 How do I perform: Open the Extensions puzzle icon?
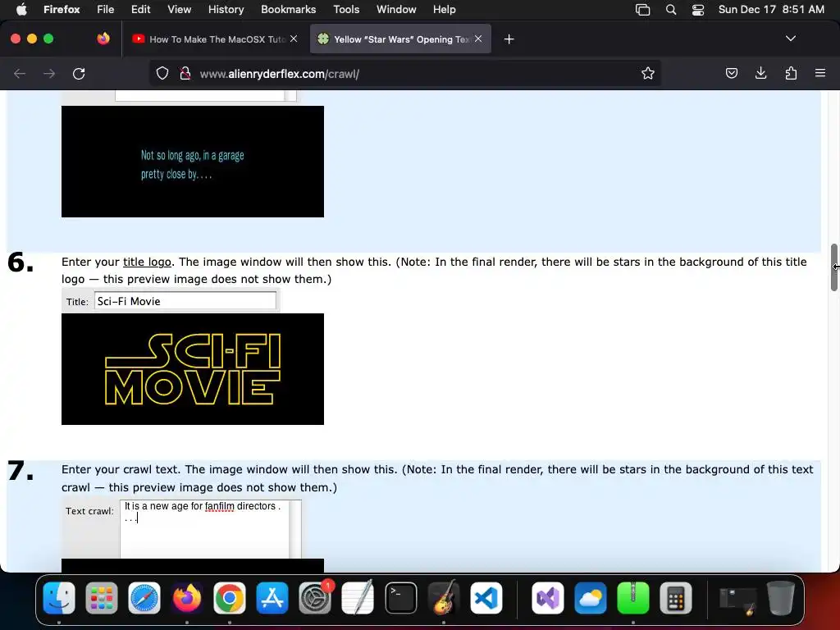[x=791, y=73]
